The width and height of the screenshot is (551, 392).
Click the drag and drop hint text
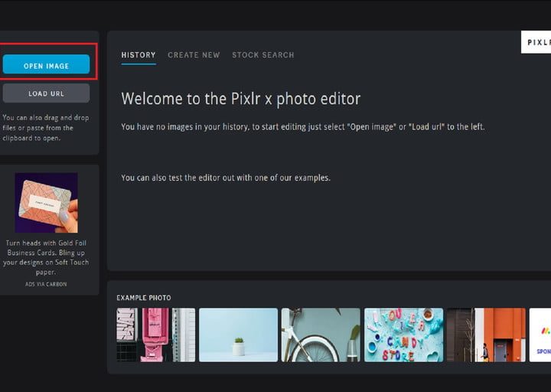click(46, 128)
